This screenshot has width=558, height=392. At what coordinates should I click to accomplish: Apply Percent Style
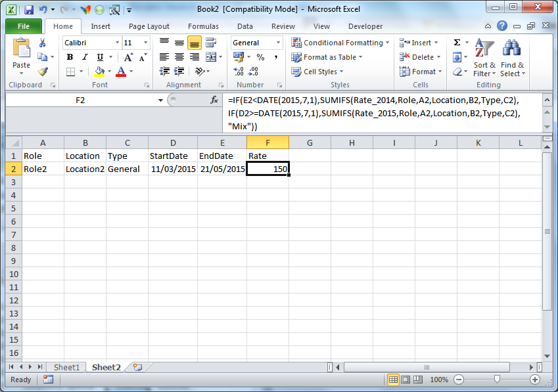(x=260, y=57)
